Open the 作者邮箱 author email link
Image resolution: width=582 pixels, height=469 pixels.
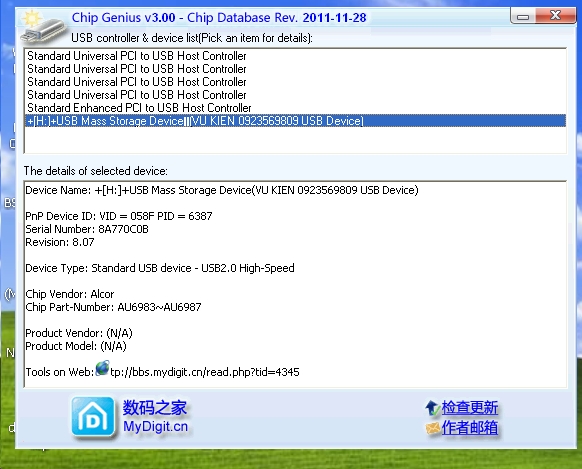(470, 427)
